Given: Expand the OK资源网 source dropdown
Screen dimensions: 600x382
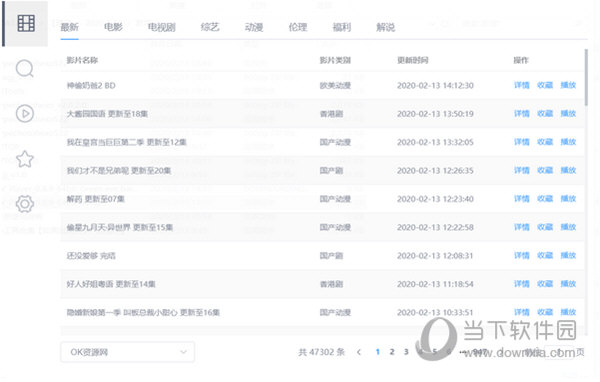Looking at the screenshot, I should coord(127,352).
